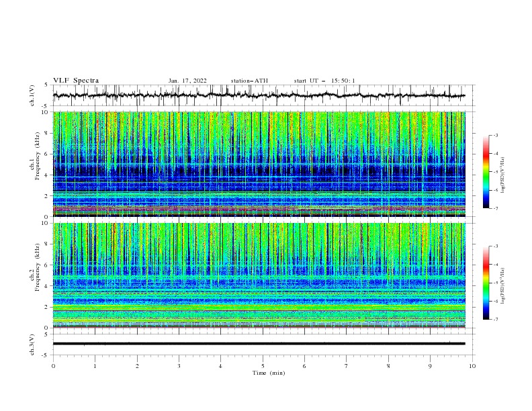
Task: Click the ch.1 frequency axis "2" tick label
Action: click(x=48, y=195)
